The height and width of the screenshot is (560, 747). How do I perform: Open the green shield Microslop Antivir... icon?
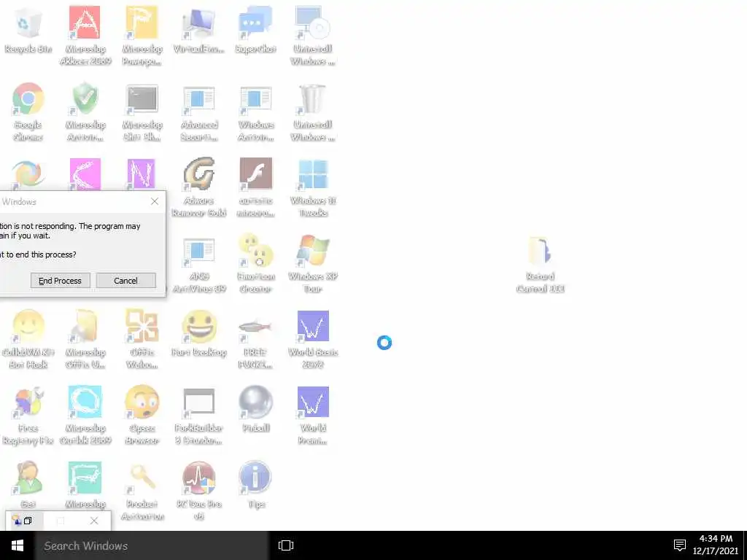[x=85, y=112]
